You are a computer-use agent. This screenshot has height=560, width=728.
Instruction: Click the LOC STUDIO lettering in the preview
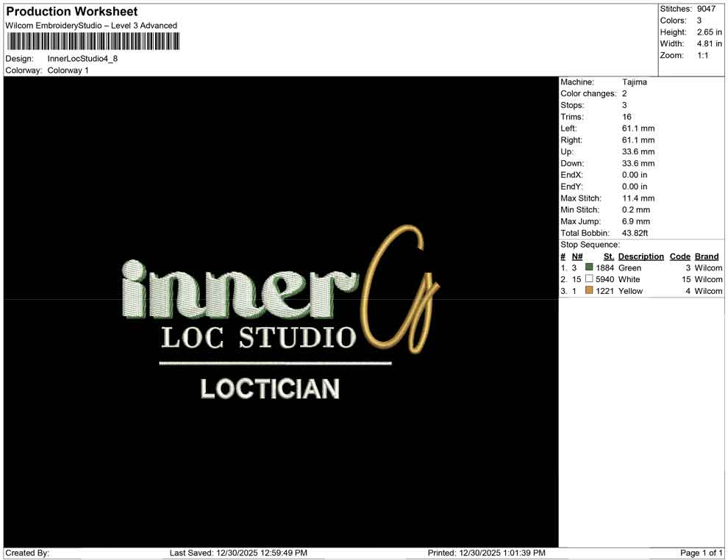coord(257,338)
